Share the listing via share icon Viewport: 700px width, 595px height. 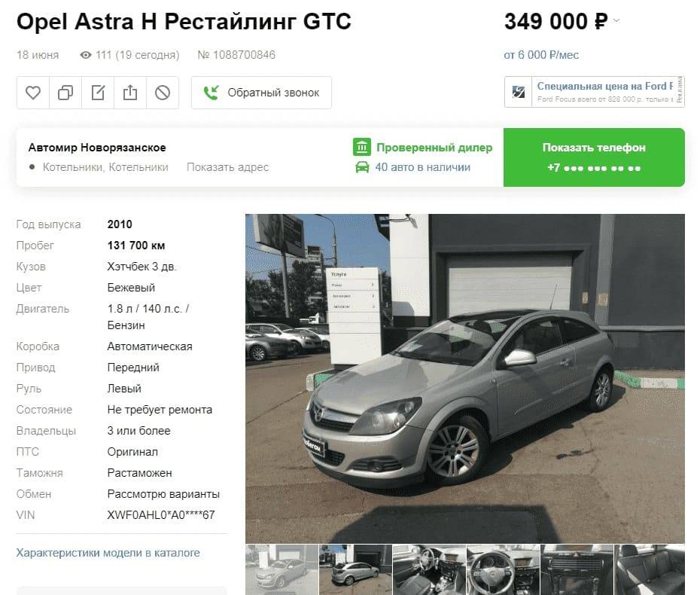tap(130, 93)
